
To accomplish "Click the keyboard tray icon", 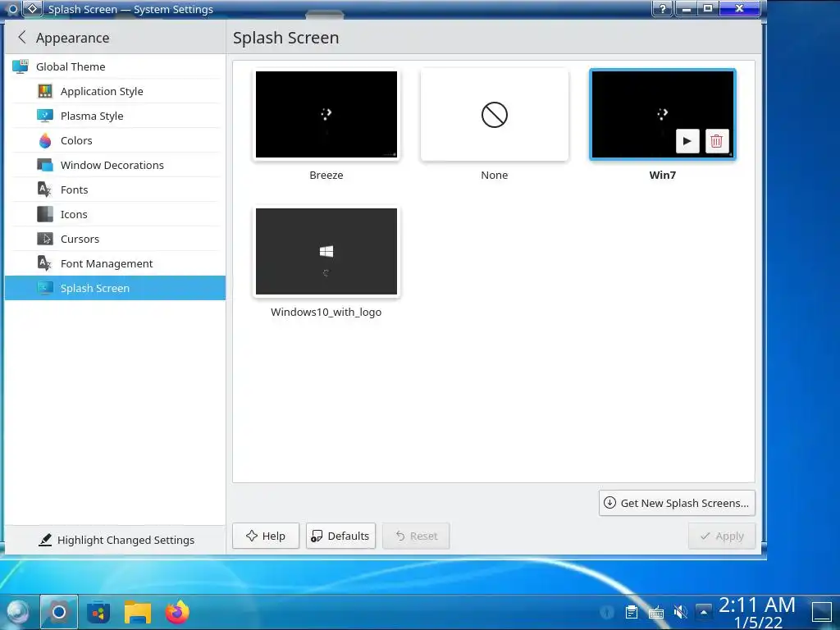I will pos(656,612).
